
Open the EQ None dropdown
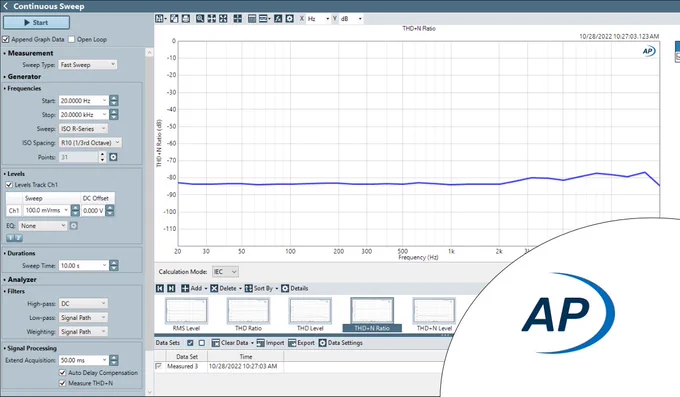pos(43,226)
